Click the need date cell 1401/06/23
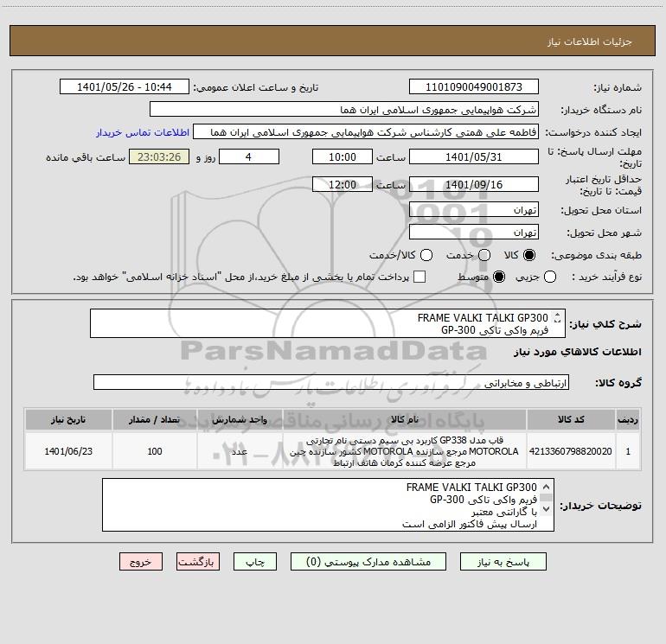Screen dimensions: 666x644 tap(68, 451)
